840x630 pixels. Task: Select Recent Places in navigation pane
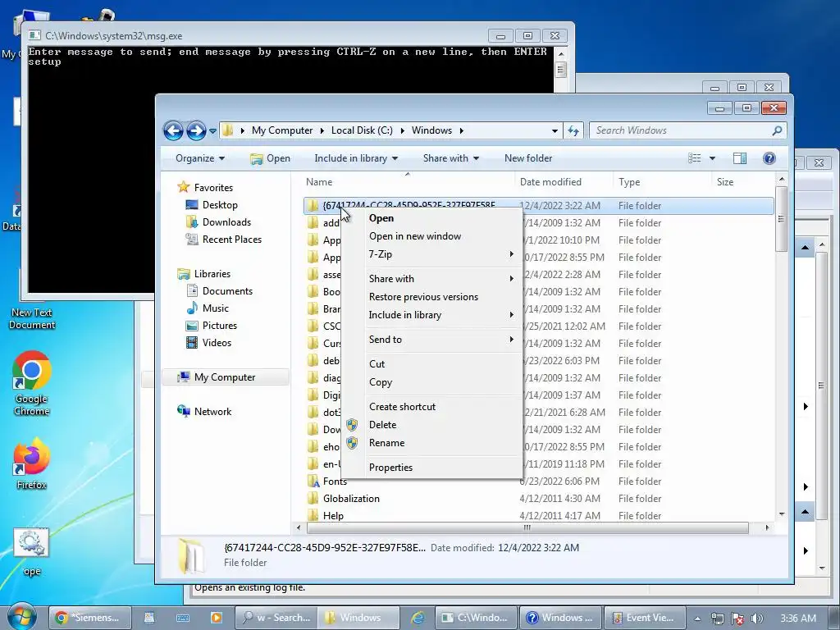click(232, 240)
